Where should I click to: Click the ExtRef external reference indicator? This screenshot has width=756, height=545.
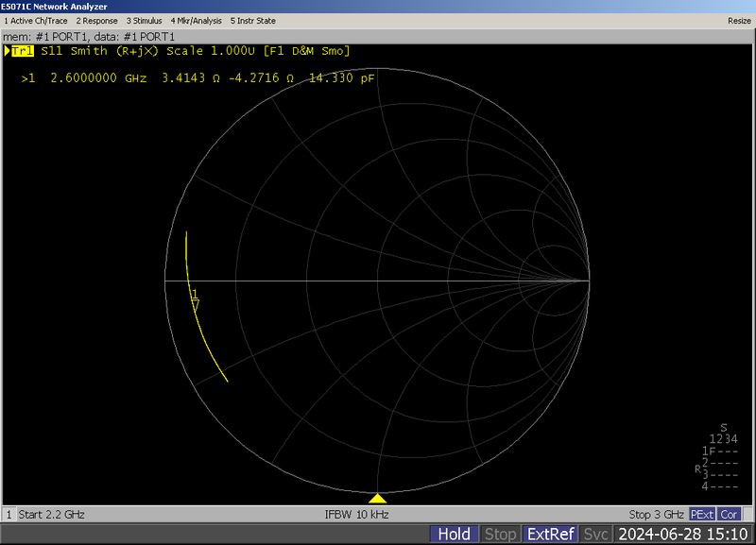tap(552, 534)
